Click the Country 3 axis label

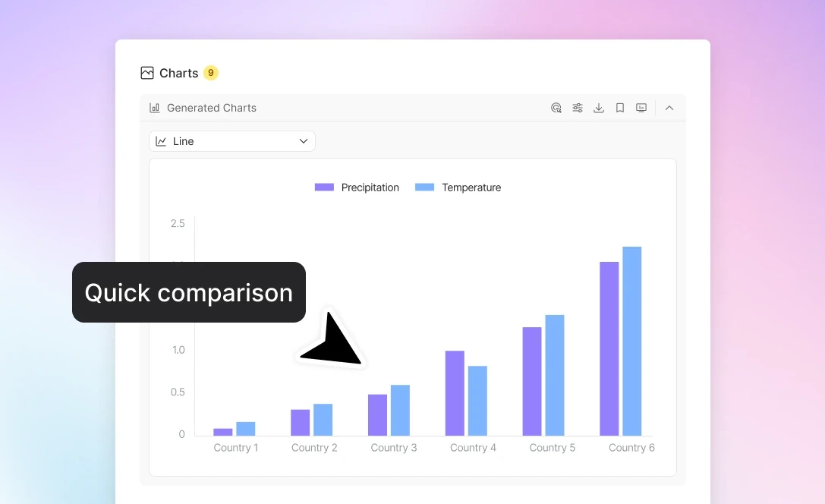coord(394,448)
